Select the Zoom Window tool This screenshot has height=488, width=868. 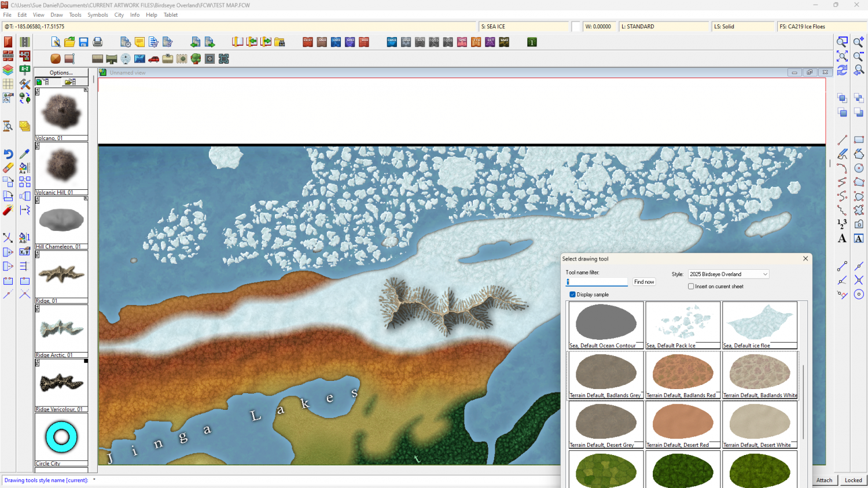pos(842,42)
